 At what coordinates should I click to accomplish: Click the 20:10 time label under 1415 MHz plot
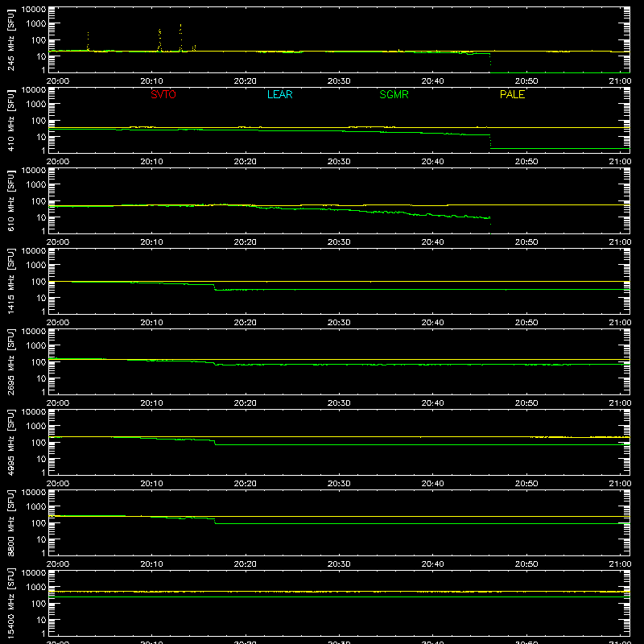click(151, 323)
